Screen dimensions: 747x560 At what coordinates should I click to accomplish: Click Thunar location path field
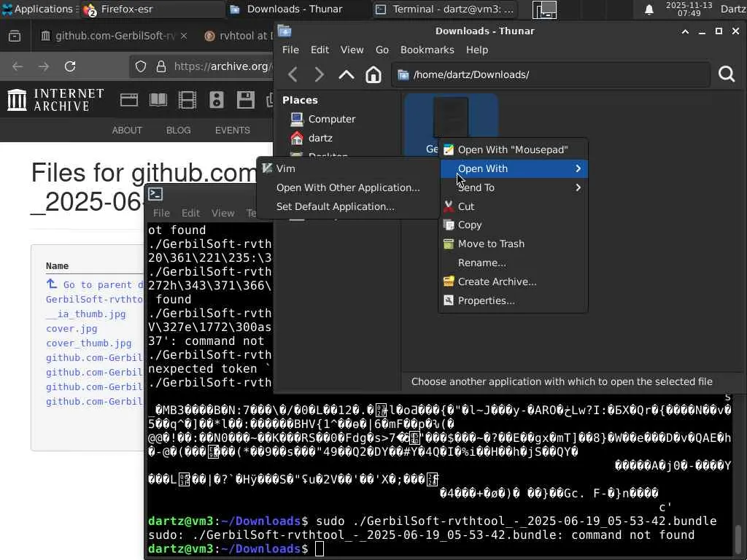click(x=551, y=75)
